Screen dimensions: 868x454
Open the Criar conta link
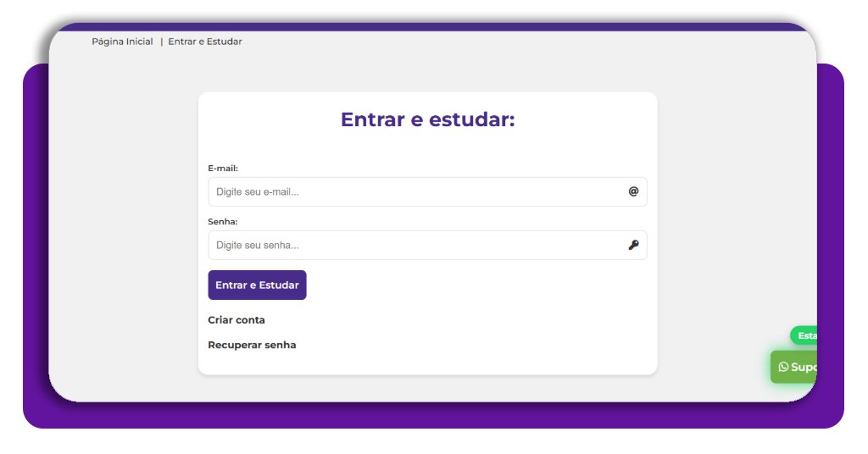click(236, 320)
